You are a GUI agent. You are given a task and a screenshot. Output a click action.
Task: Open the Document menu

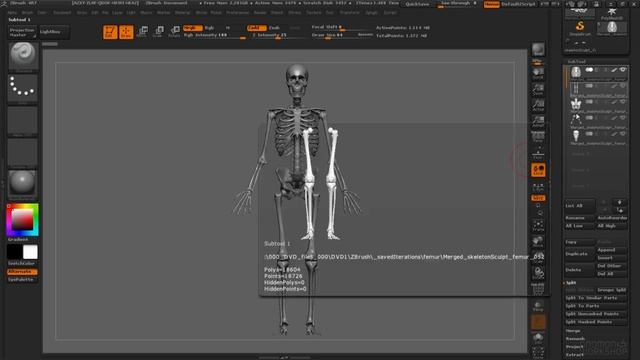pos(62,13)
